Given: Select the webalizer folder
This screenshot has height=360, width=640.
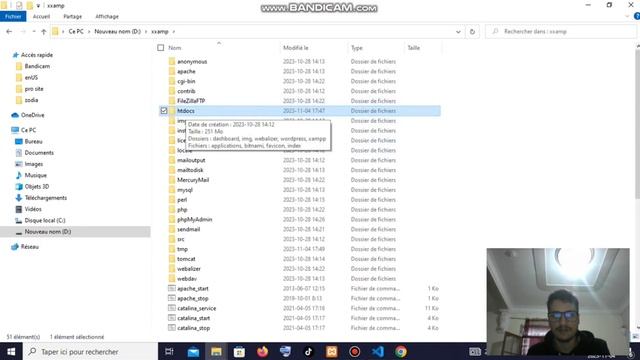Looking at the screenshot, I should click(x=189, y=269).
